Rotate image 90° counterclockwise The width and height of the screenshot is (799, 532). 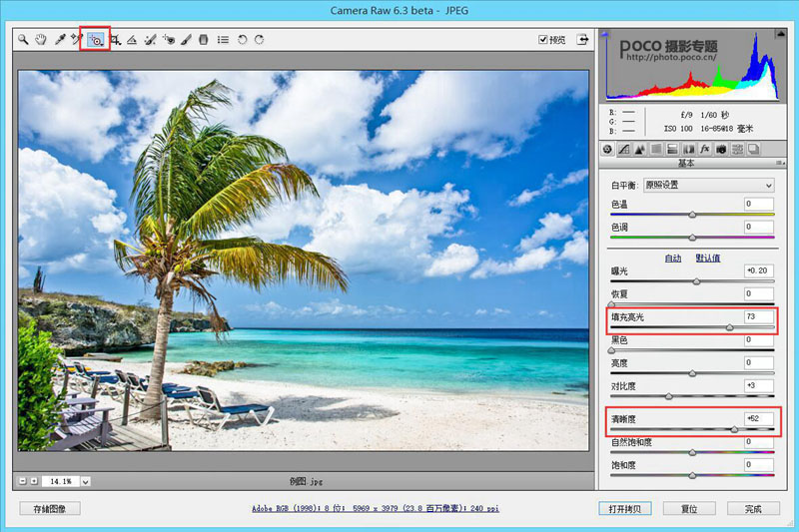tap(242, 39)
